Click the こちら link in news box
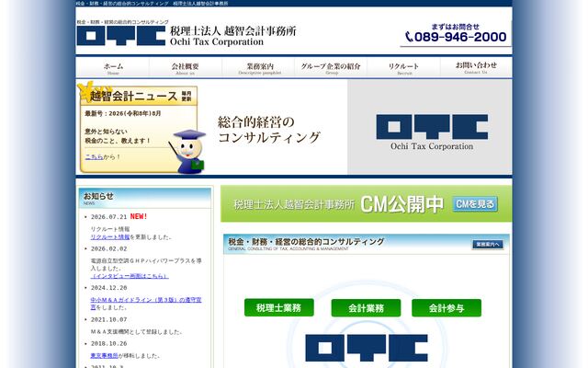The width and height of the screenshot is (588, 368). tap(94, 157)
